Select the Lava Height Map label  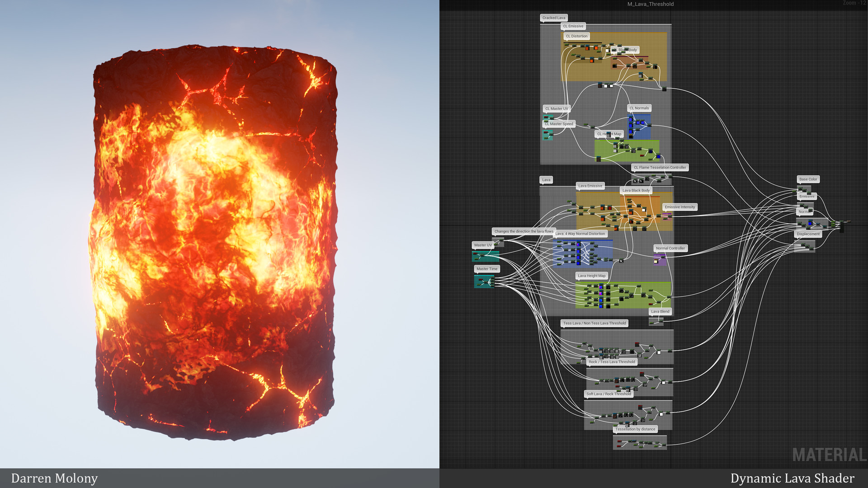click(x=591, y=276)
